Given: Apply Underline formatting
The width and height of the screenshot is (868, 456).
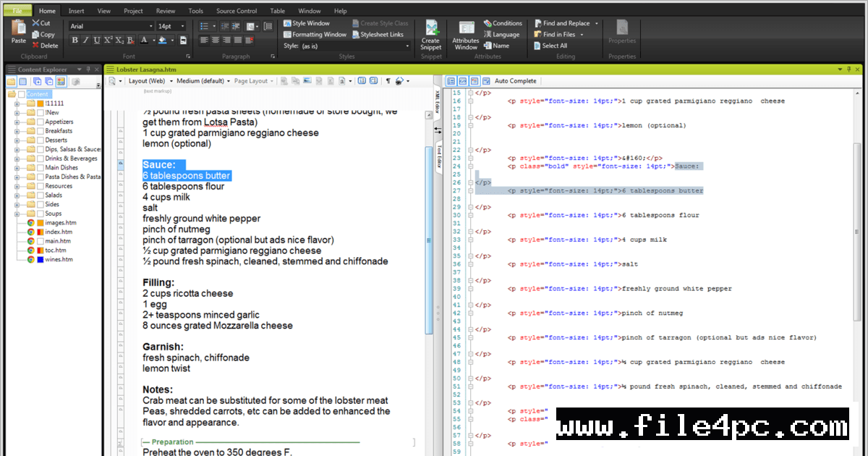Looking at the screenshot, I should [x=97, y=40].
